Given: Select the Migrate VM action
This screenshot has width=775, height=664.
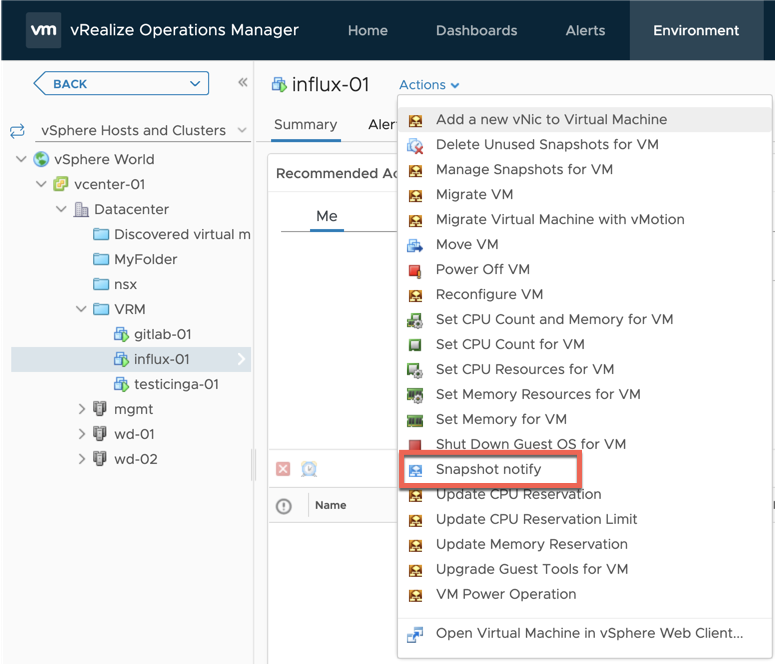Looking at the screenshot, I should point(584,194).
